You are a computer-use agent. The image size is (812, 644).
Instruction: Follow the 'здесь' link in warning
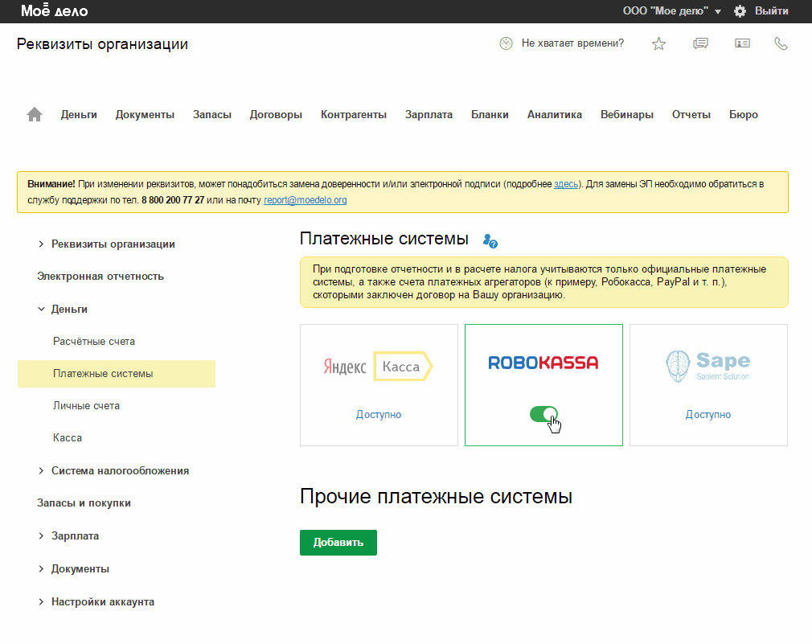[x=566, y=184]
